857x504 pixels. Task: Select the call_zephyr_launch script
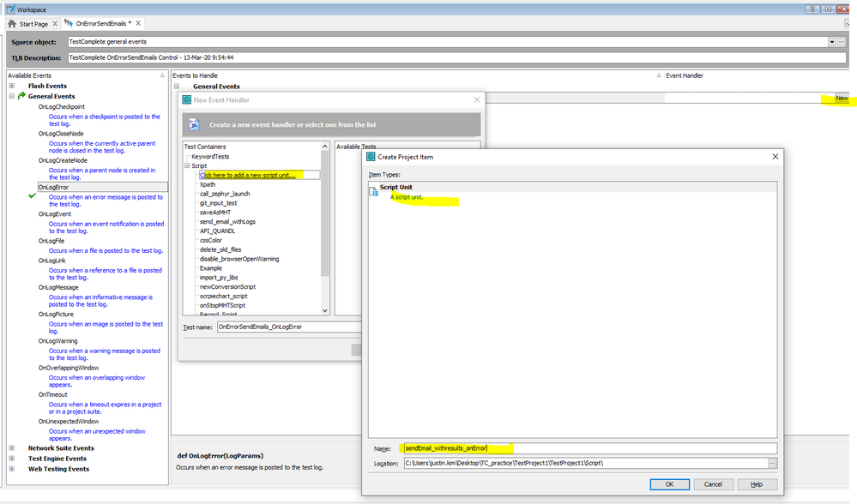click(x=225, y=194)
